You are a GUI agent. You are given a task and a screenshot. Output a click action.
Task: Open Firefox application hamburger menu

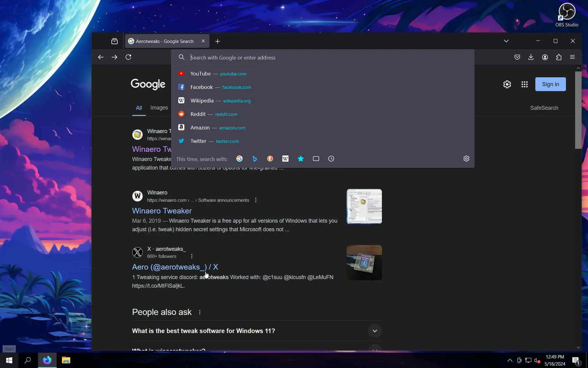[572, 57]
